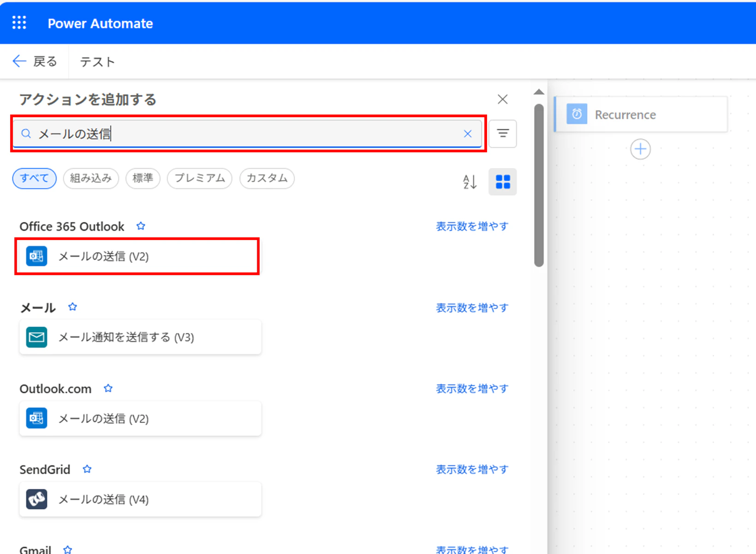Click the SendGrid connector heading
This screenshot has height=554, width=756.
[45, 470]
